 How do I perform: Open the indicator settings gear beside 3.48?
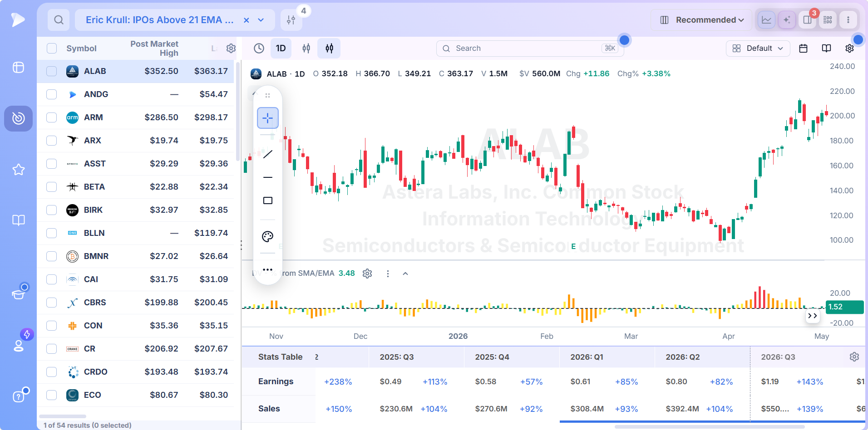point(367,274)
